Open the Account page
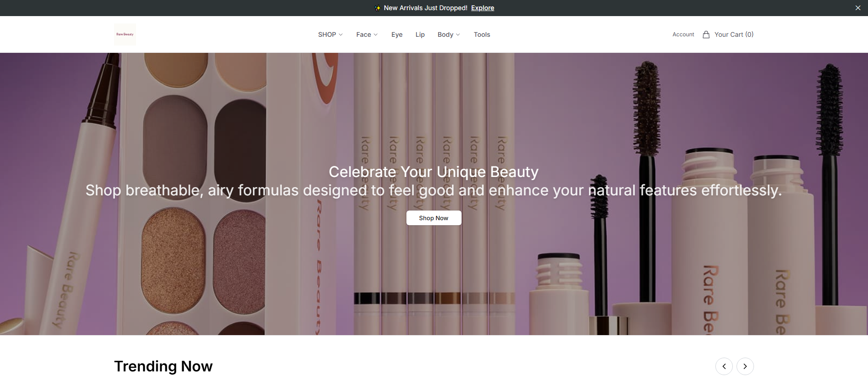 tap(683, 34)
